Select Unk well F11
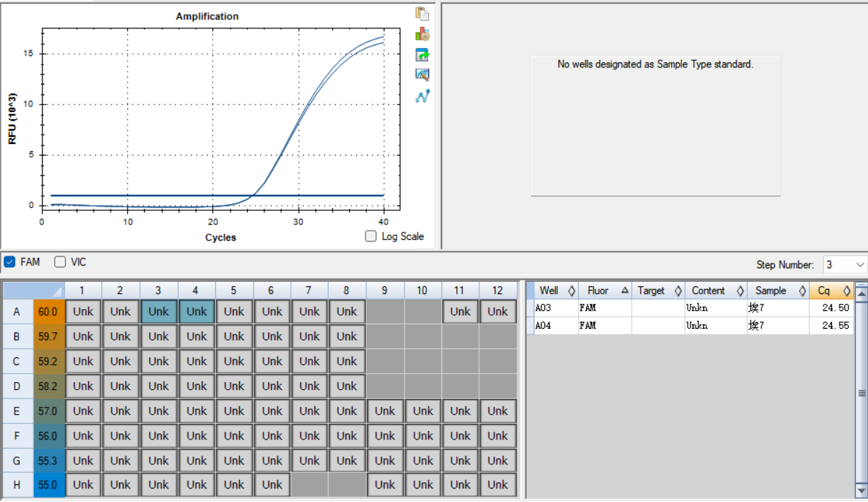Image resolution: width=868 pixels, height=502 pixels. coord(460,435)
